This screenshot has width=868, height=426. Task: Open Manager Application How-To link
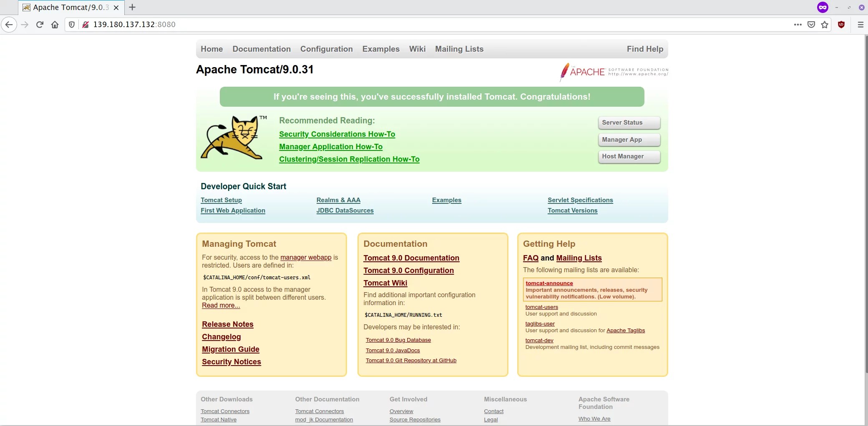click(331, 147)
